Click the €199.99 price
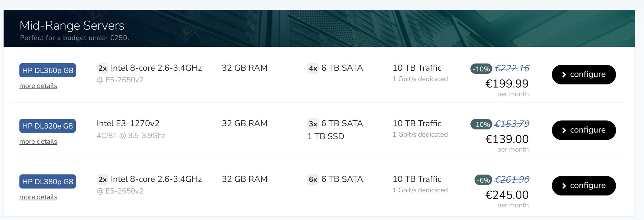Image resolution: width=644 pixels, height=220 pixels. 507,84
